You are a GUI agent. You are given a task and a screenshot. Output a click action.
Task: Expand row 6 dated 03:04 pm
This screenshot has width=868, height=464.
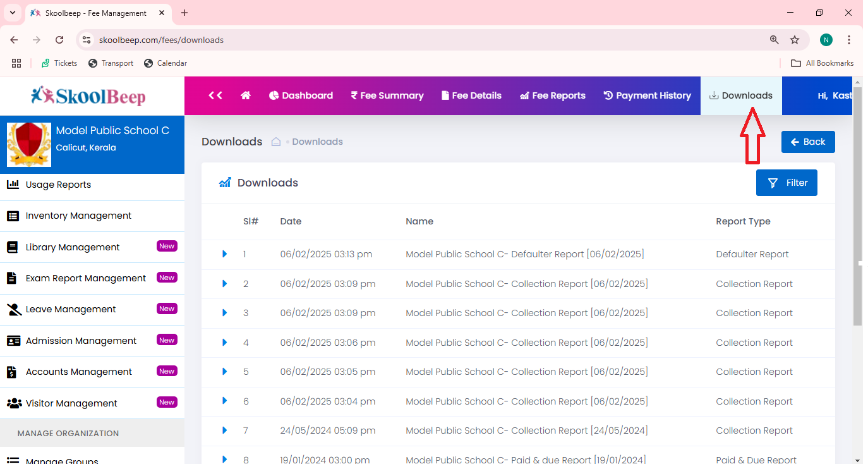[224, 401]
